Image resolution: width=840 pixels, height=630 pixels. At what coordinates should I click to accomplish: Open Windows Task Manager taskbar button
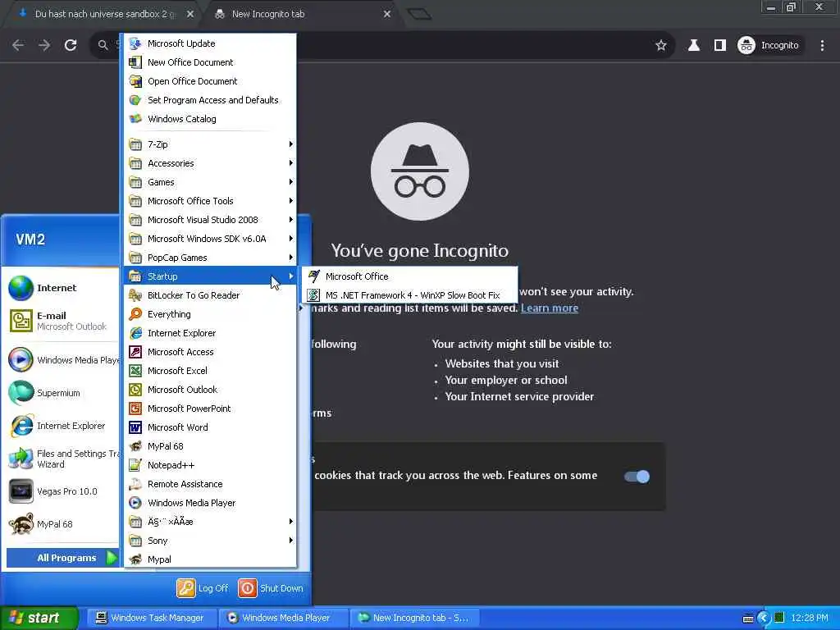pos(151,618)
